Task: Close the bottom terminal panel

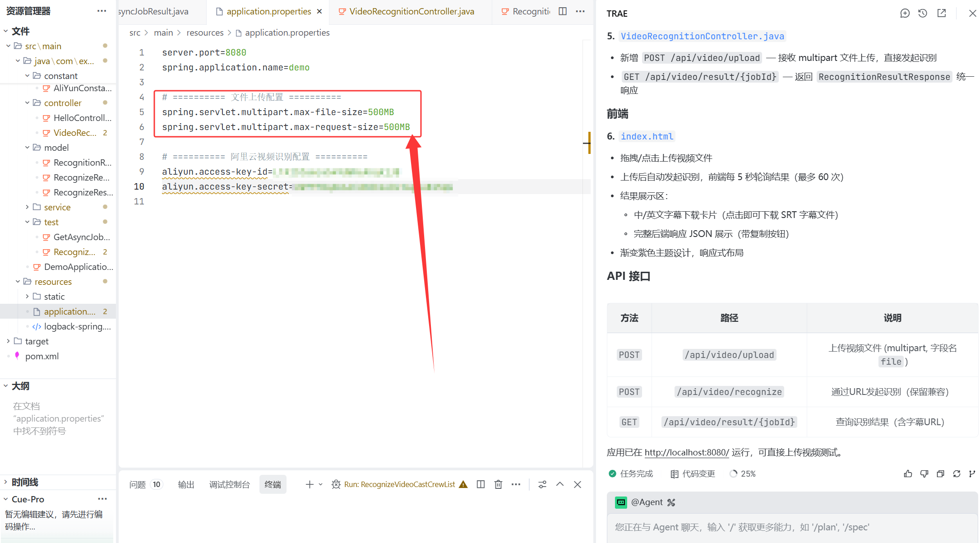Action: (578, 484)
